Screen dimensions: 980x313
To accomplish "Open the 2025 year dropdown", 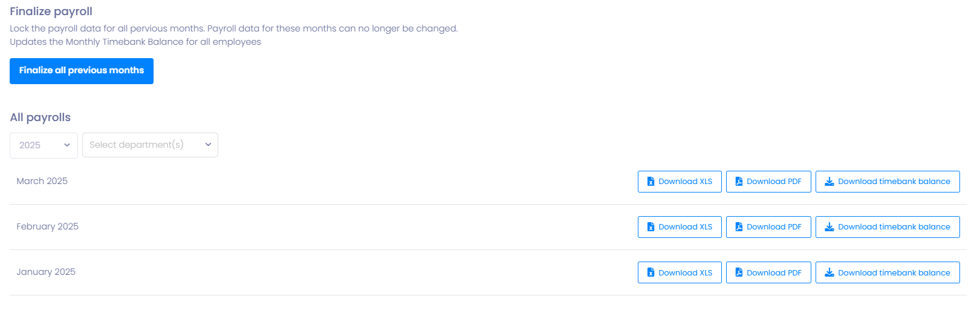I will click(x=44, y=145).
